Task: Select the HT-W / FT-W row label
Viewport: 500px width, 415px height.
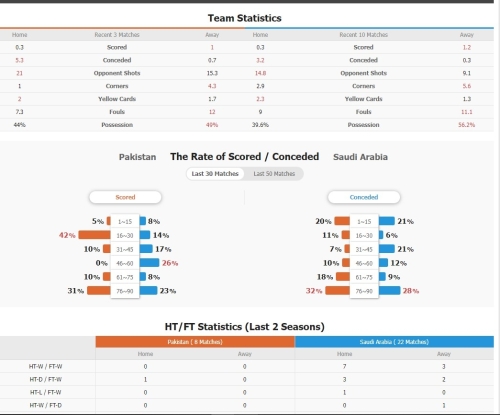Action: tap(46, 366)
